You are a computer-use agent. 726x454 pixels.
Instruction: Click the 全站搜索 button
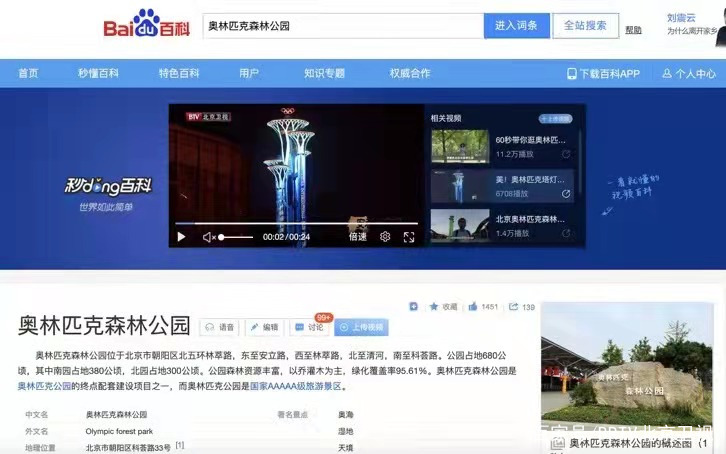pos(585,25)
